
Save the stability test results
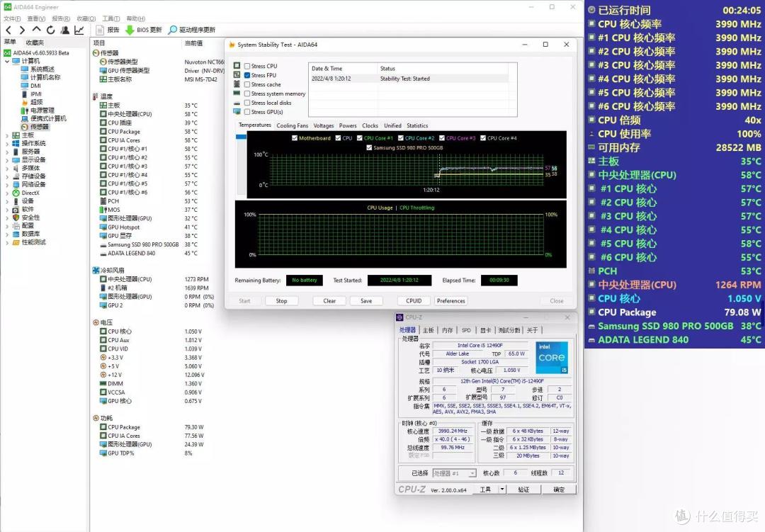click(x=366, y=301)
